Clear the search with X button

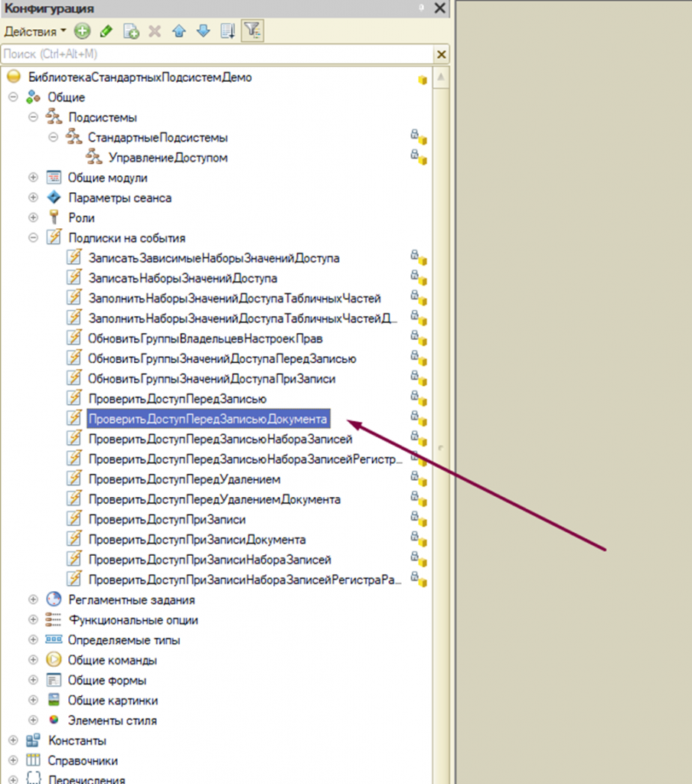442,54
